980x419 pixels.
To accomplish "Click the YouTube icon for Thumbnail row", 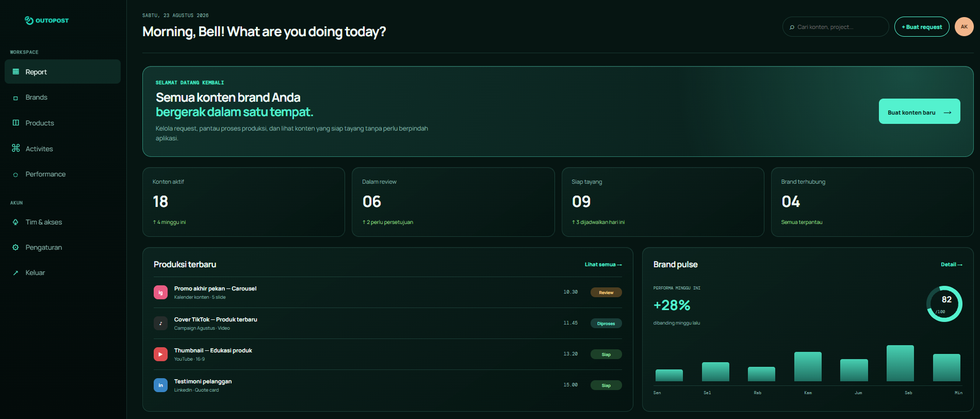I will click(160, 354).
